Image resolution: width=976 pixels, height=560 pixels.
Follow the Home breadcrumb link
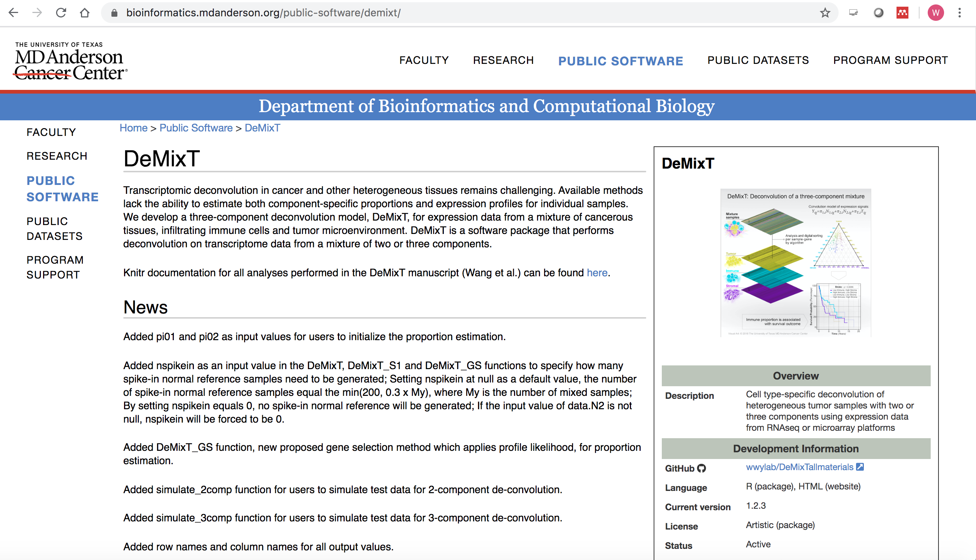(x=133, y=128)
